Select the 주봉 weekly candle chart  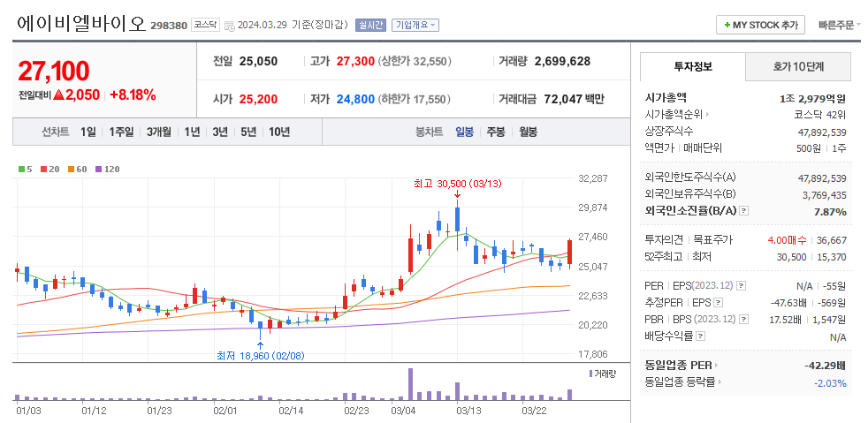point(496,132)
